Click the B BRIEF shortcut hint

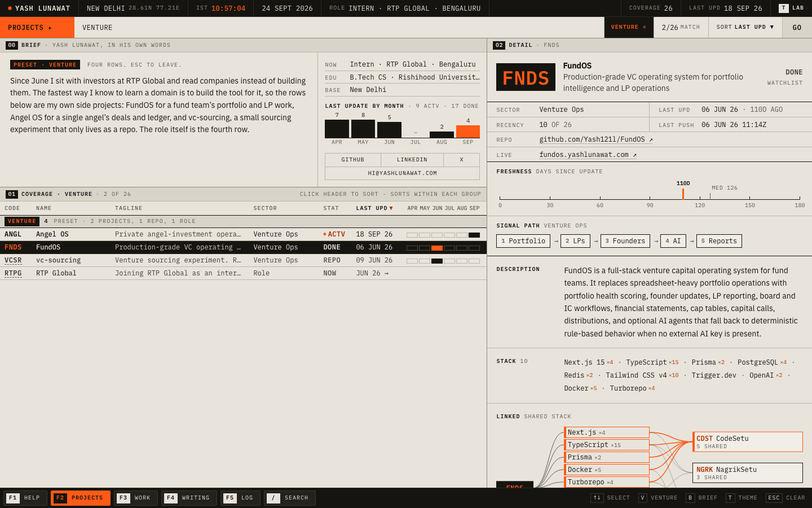(702, 498)
